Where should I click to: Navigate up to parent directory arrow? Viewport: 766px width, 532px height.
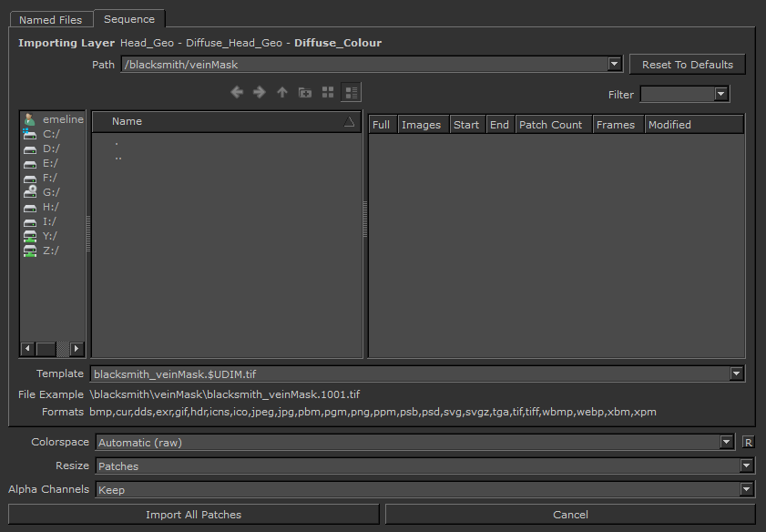click(281, 92)
